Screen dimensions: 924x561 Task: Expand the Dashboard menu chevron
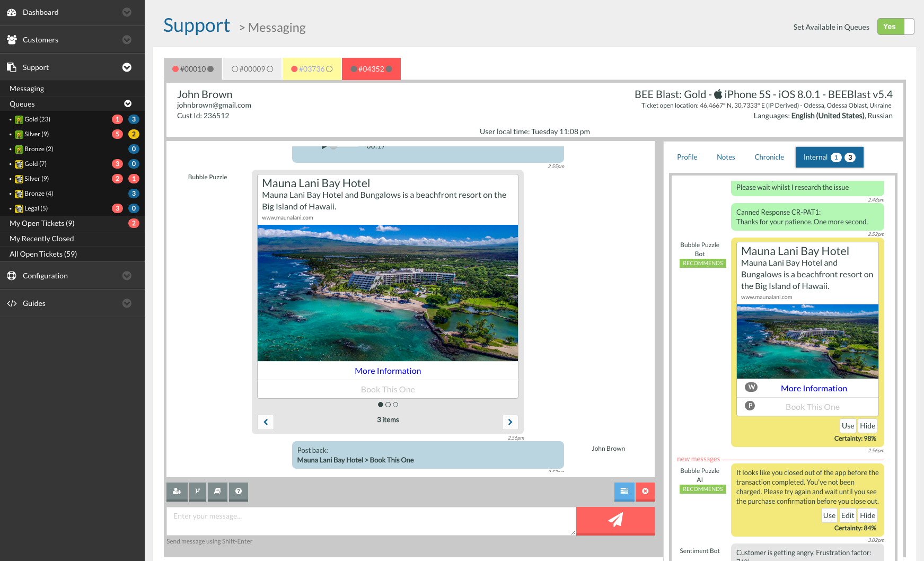click(127, 12)
